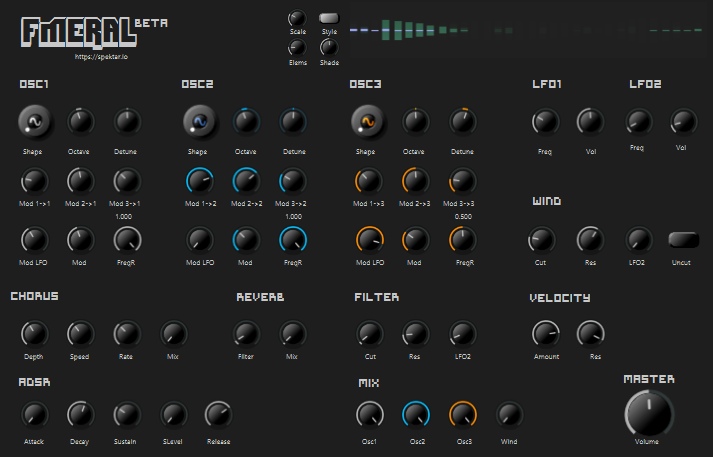Click the OSC2 Shape waveform knob

click(199, 123)
